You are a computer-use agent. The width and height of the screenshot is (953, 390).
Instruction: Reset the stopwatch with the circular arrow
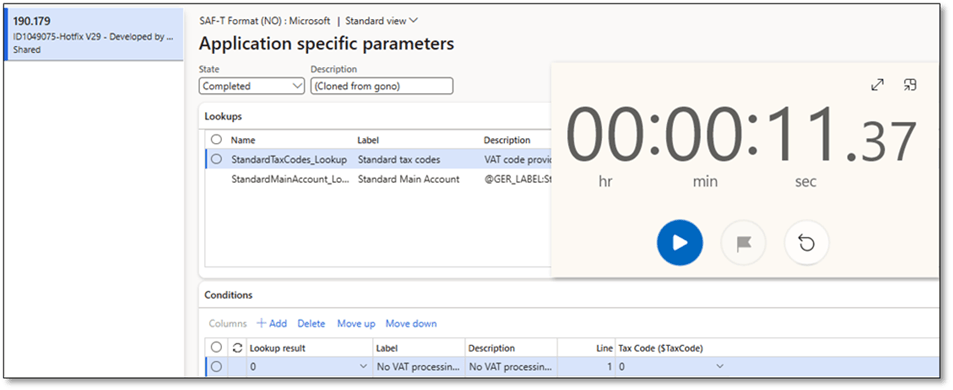tap(807, 243)
